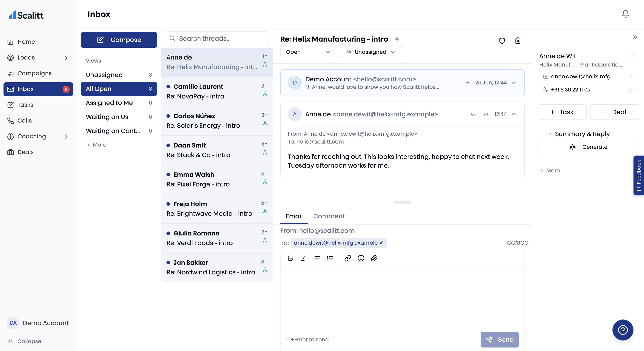Forward arrow on Anne de's message
The height and width of the screenshot is (351, 644).
pos(486,114)
